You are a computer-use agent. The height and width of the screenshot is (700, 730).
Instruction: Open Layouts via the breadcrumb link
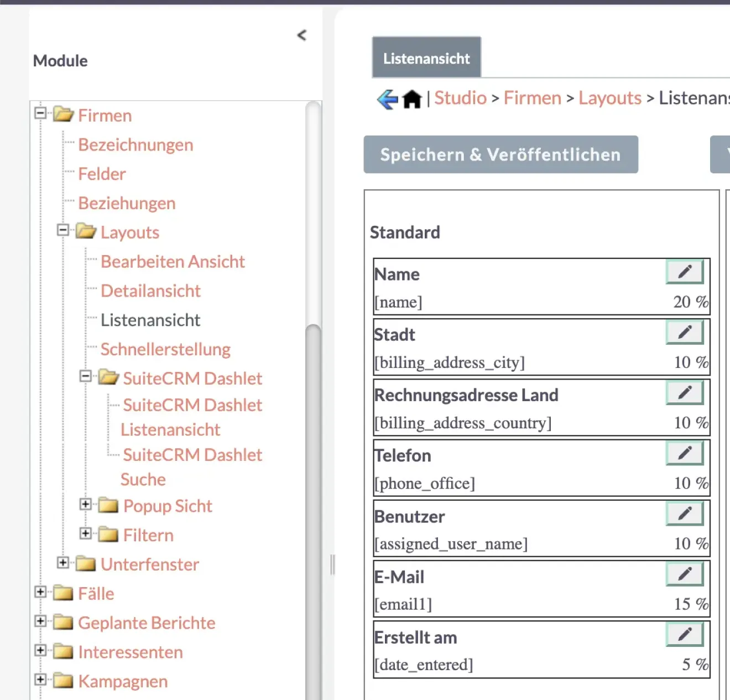pyautogui.click(x=609, y=98)
